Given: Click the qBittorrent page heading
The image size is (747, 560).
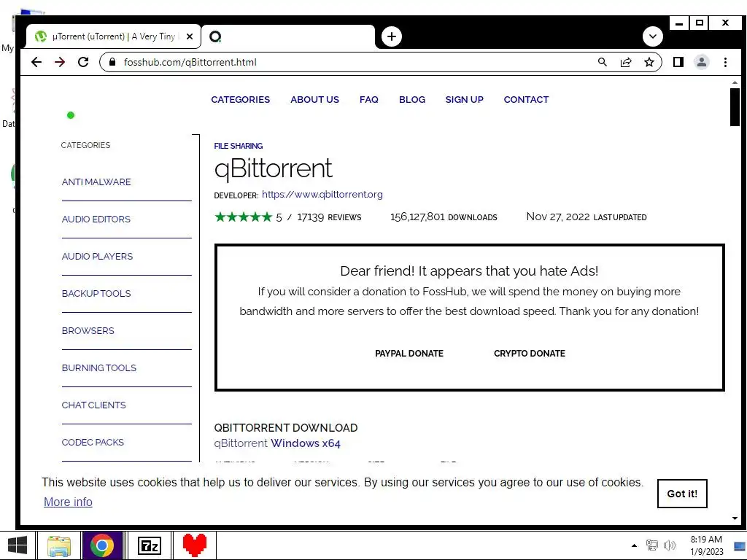Looking at the screenshot, I should pyautogui.click(x=273, y=168).
